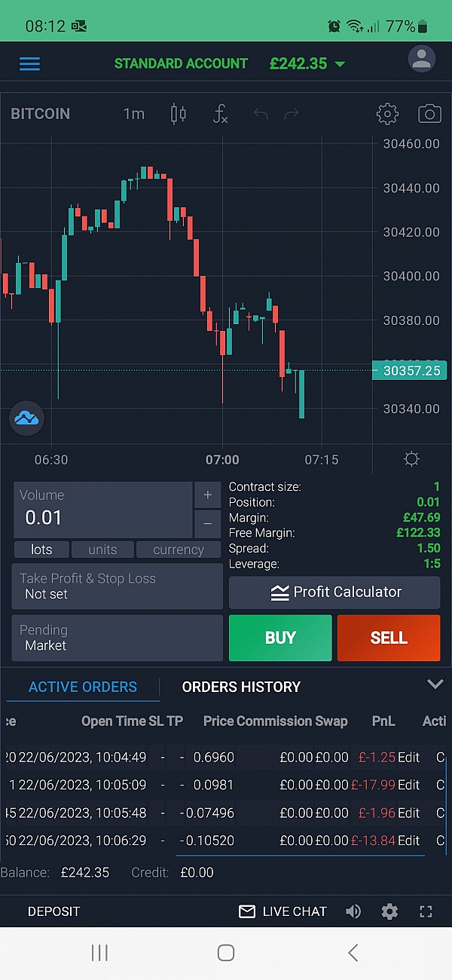This screenshot has width=452, height=980.
Task: Open Take Profit & Stop Loss settings
Action: tap(117, 586)
